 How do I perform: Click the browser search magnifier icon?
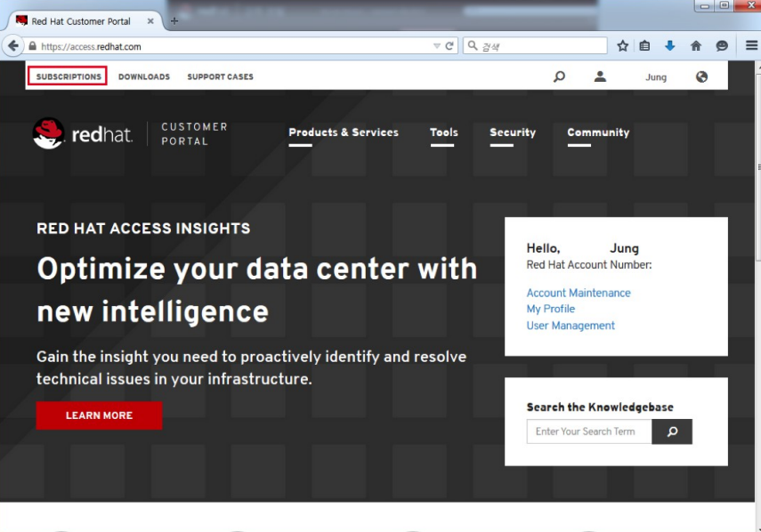tap(472, 46)
